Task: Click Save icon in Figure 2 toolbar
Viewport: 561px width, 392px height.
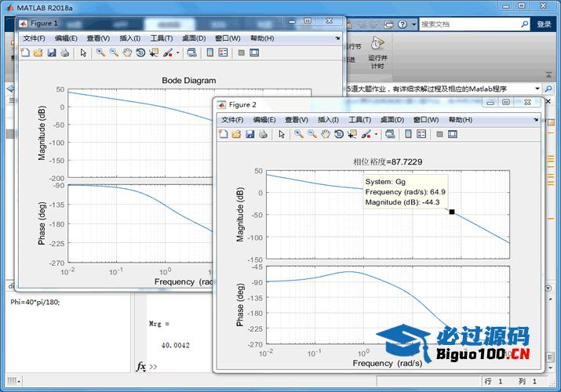Action: click(x=250, y=134)
